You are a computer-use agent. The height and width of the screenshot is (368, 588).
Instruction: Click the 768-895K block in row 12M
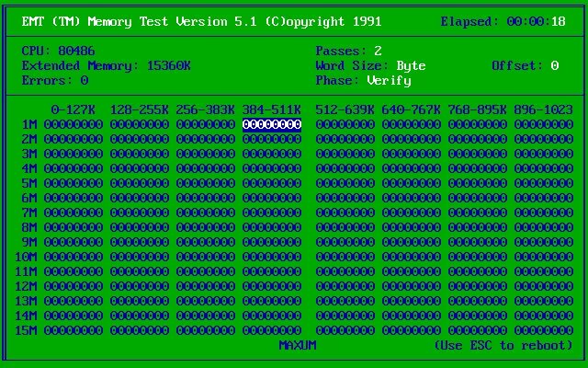[x=478, y=286]
